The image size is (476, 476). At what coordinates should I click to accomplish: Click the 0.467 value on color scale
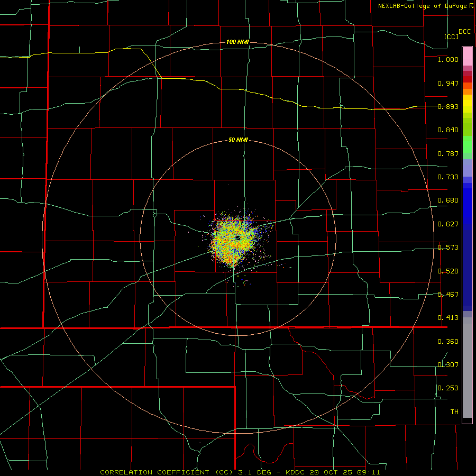[448, 295]
